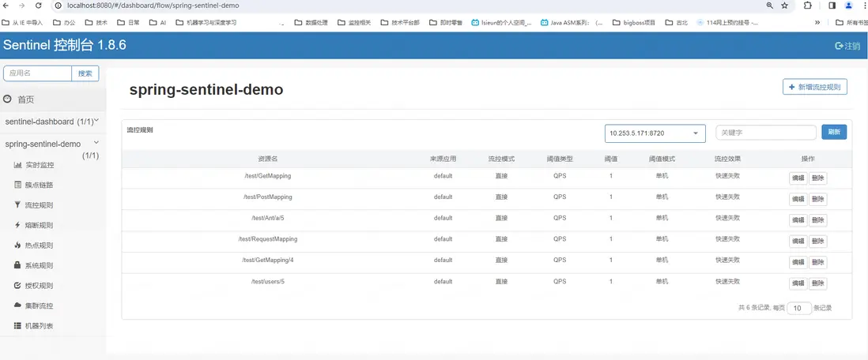Open the machine dropdown 10.253.5.171:8720
The height and width of the screenshot is (360, 868).
point(655,133)
